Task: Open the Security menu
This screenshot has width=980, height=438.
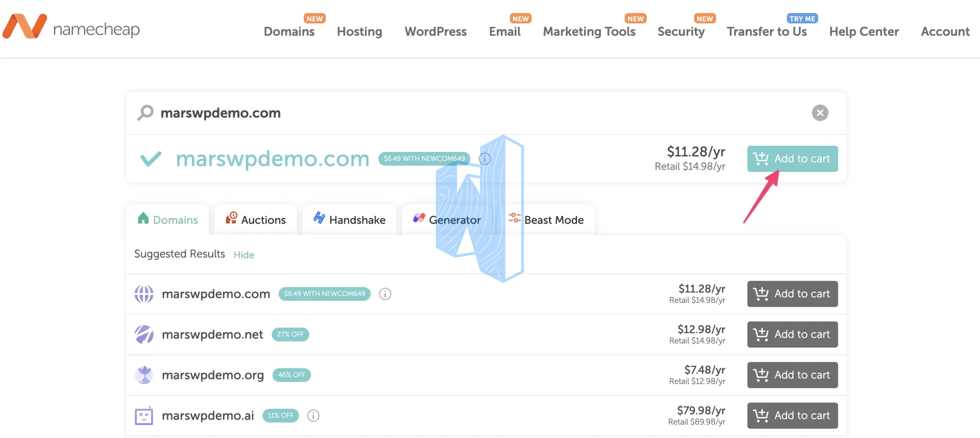Action: tap(681, 31)
